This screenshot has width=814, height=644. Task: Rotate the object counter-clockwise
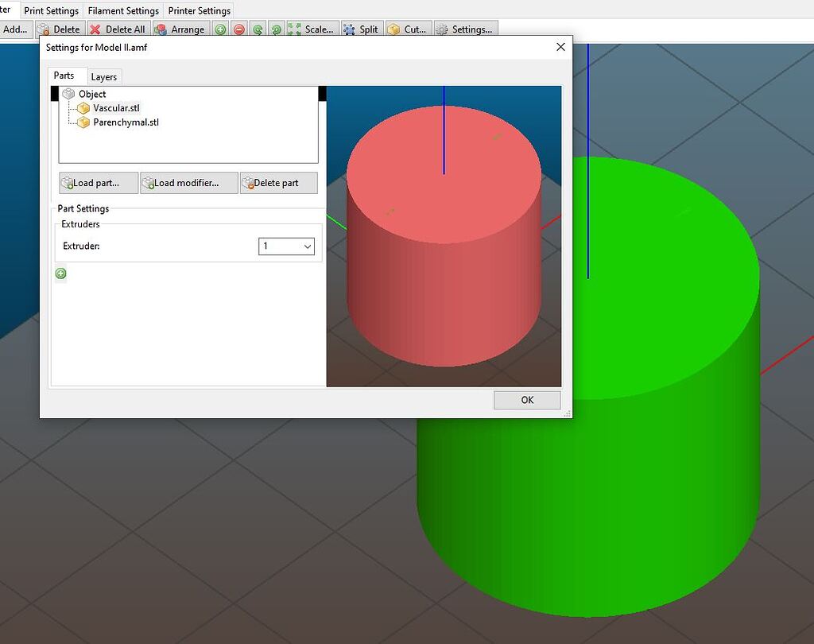(257, 29)
